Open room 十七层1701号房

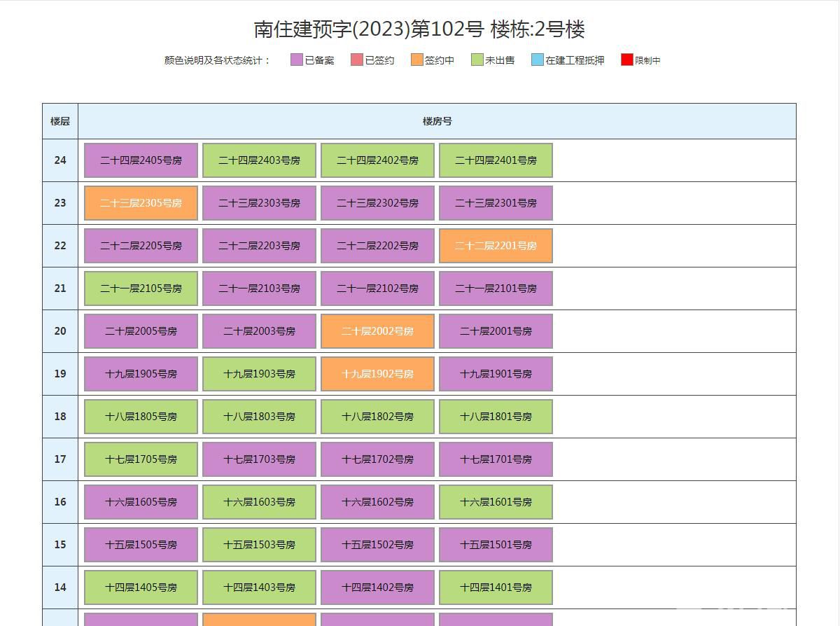click(x=496, y=459)
